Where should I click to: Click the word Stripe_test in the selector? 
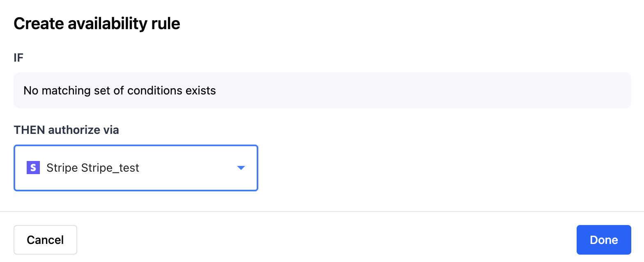110,168
